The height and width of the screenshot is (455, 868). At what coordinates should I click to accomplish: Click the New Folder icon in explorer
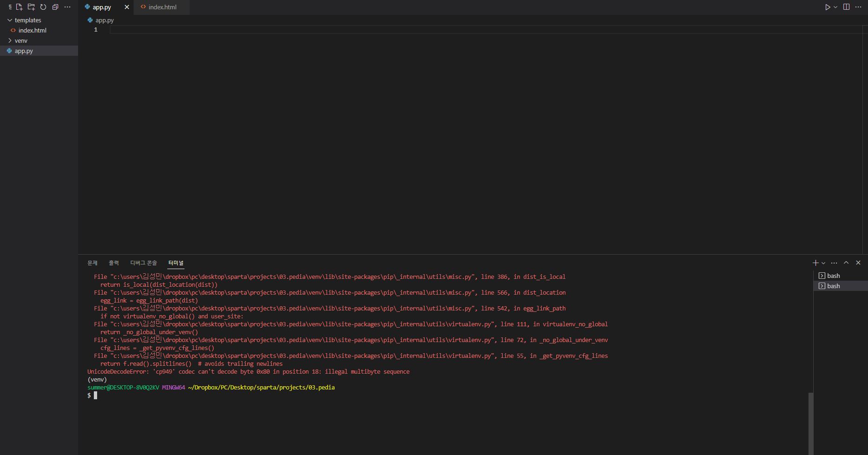pos(31,7)
